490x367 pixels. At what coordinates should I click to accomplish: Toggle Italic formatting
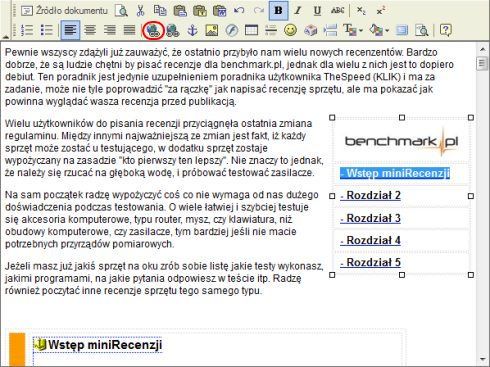[x=298, y=11]
